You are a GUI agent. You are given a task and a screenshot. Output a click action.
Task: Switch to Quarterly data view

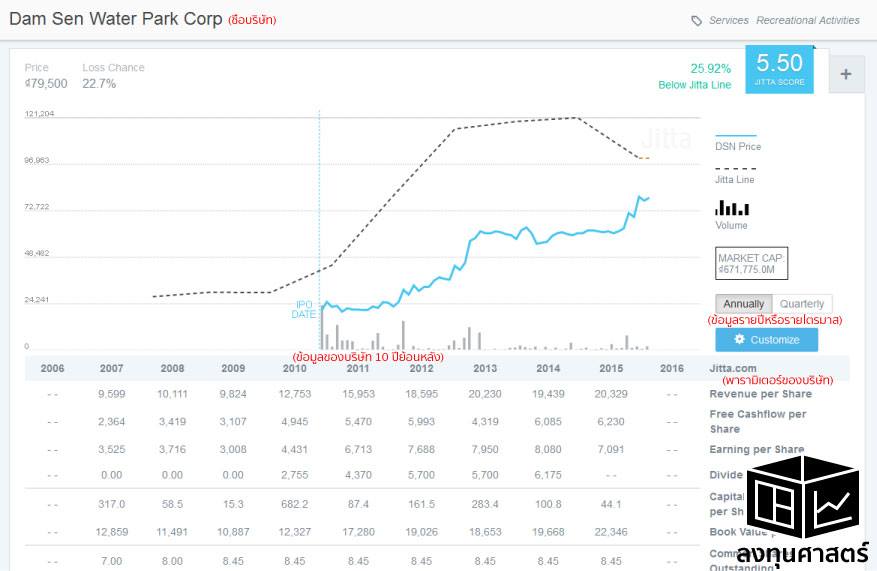802,304
